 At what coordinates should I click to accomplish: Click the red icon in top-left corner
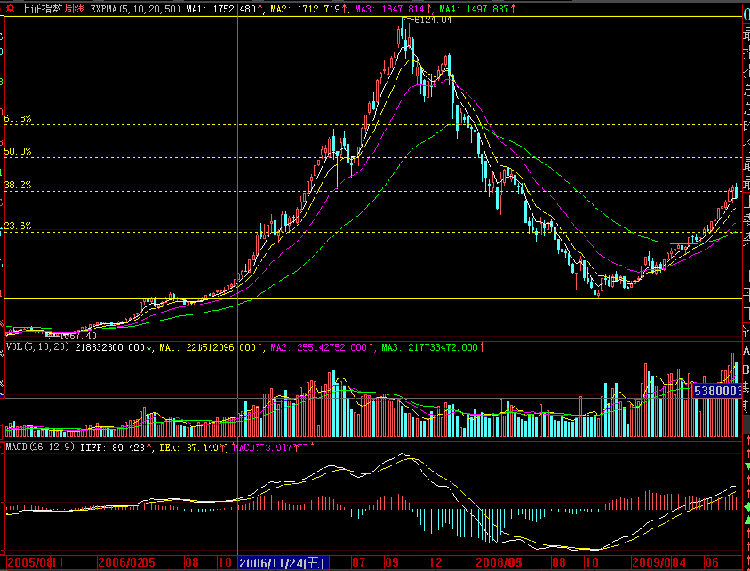(x=10, y=8)
